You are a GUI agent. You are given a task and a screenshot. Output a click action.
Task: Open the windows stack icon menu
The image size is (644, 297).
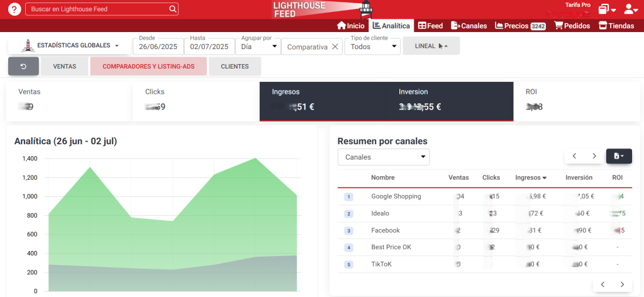(x=607, y=9)
